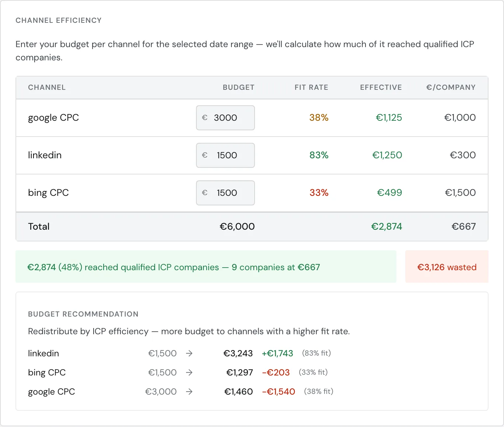Click linkedin in the budget recommendation list
504x427 pixels.
[43, 353]
